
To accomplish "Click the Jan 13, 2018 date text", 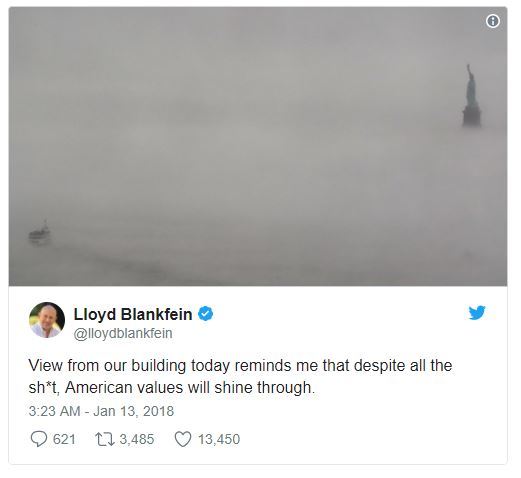I will coord(134,411).
